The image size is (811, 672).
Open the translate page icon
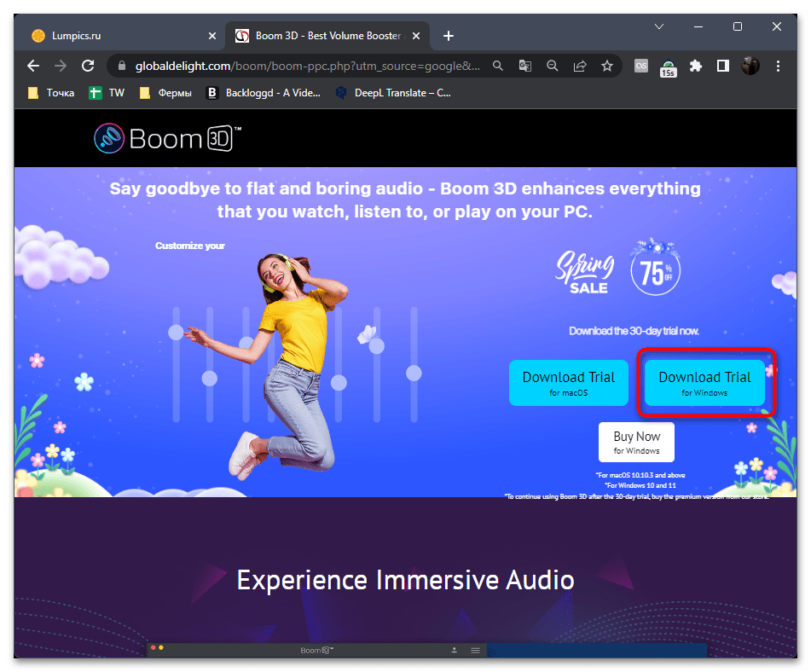[525, 67]
